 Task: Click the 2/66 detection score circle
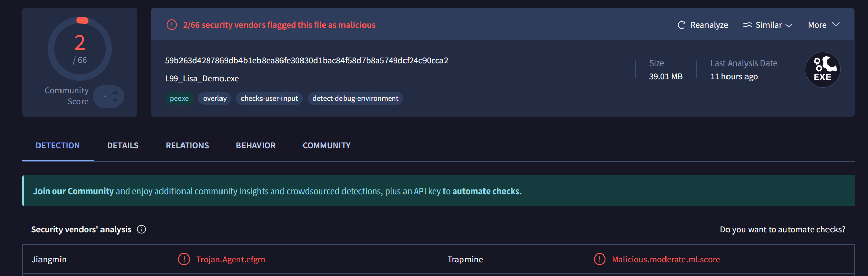pos(79,49)
